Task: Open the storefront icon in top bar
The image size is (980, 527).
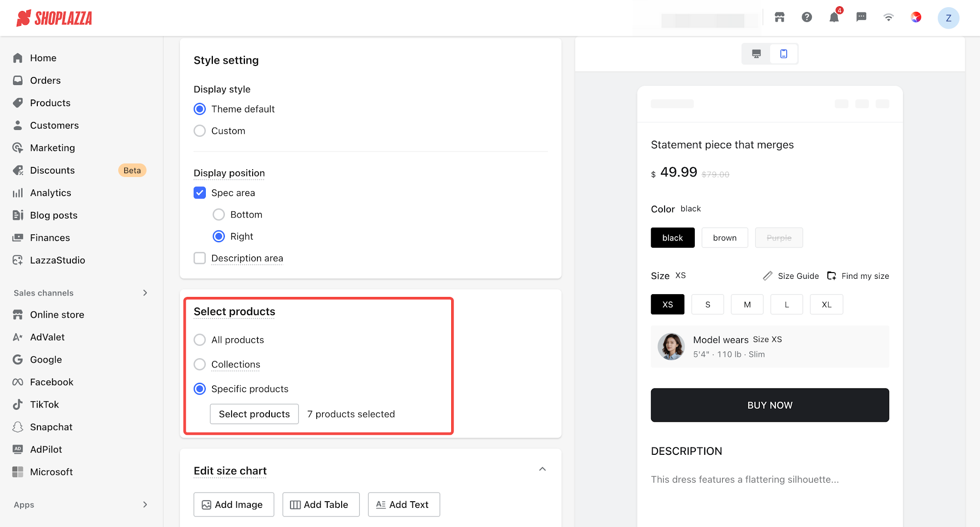Action: tap(780, 18)
